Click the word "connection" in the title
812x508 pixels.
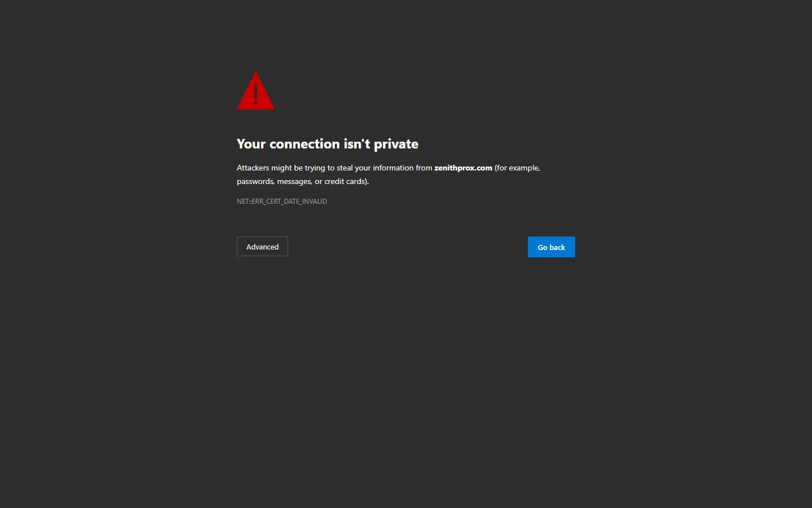pos(304,144)
